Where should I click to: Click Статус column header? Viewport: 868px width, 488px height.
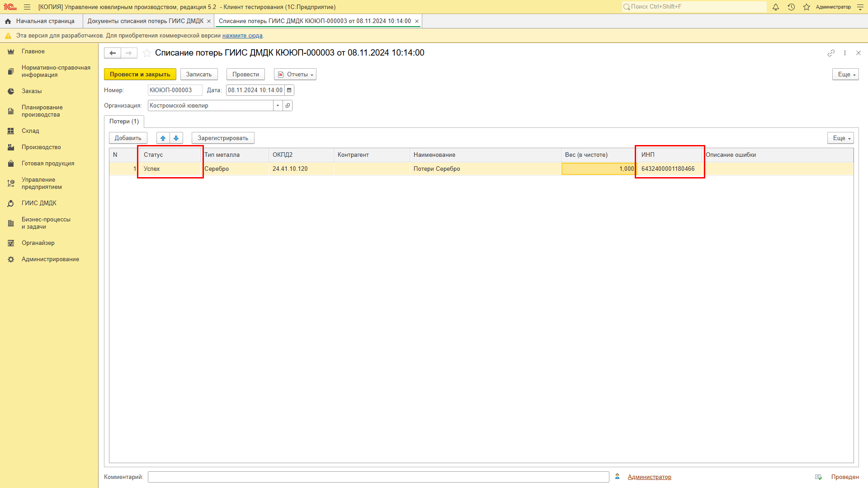170,155
